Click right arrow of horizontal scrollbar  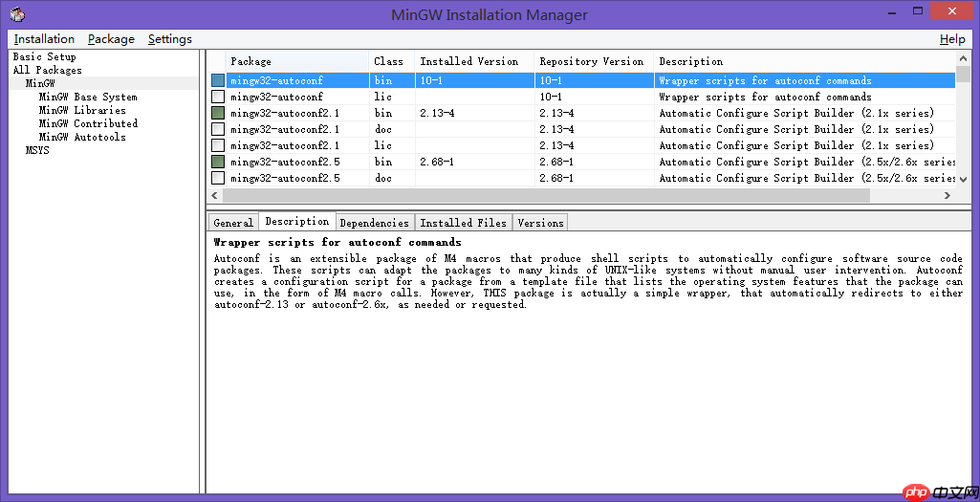pyautogui.click(x=947, y=195)
